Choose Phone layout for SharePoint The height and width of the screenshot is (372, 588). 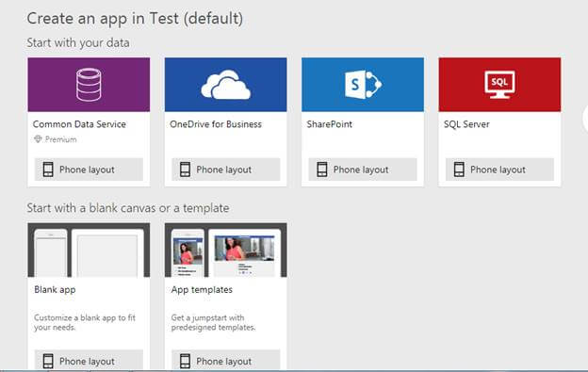pyautogui.click(x=363, y=170)
